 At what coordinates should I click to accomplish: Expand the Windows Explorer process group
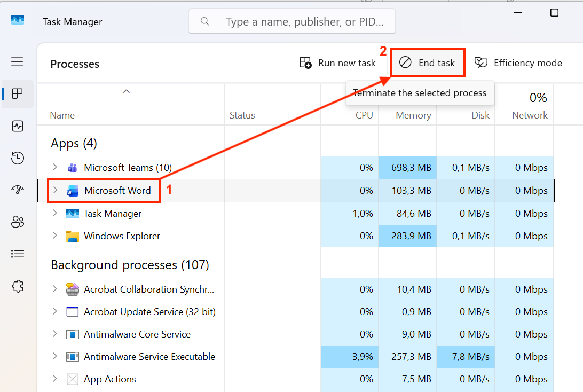tap(55, 236)
